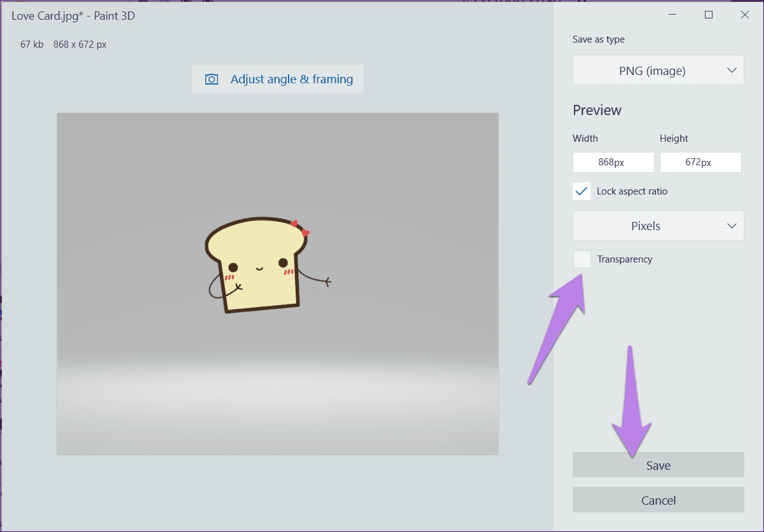Click the Lock aspect ratio label
This screenshot has width=764, height=532.
point(632,191)
